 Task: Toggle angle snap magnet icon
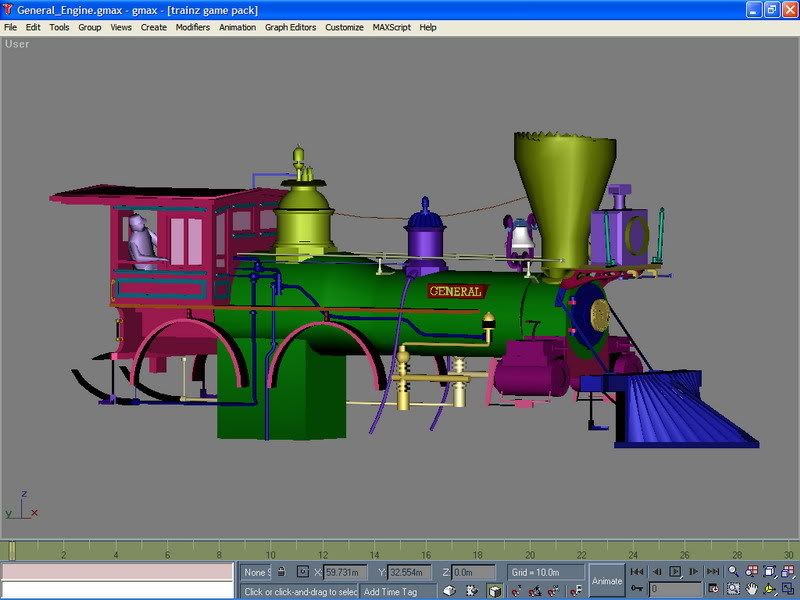point(516,591)
